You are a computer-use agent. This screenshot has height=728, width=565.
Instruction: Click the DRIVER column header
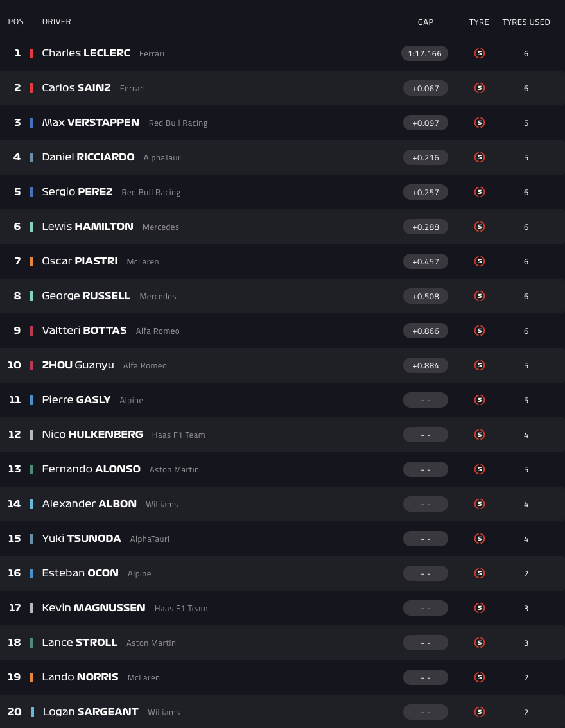pyautogui.click(x=56, y=22)
